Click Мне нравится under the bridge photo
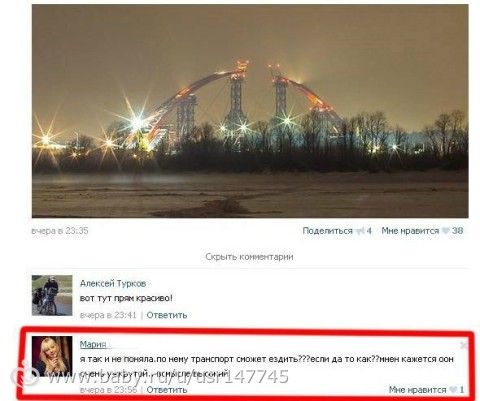This screenshot has width=480, height=401. 410,231
